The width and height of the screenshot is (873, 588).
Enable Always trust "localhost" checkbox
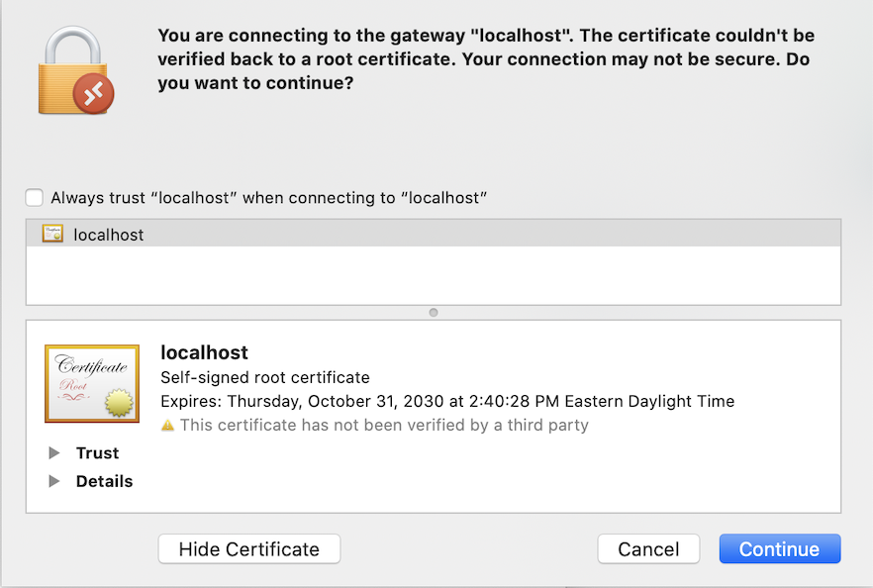(x=35, y=197)
